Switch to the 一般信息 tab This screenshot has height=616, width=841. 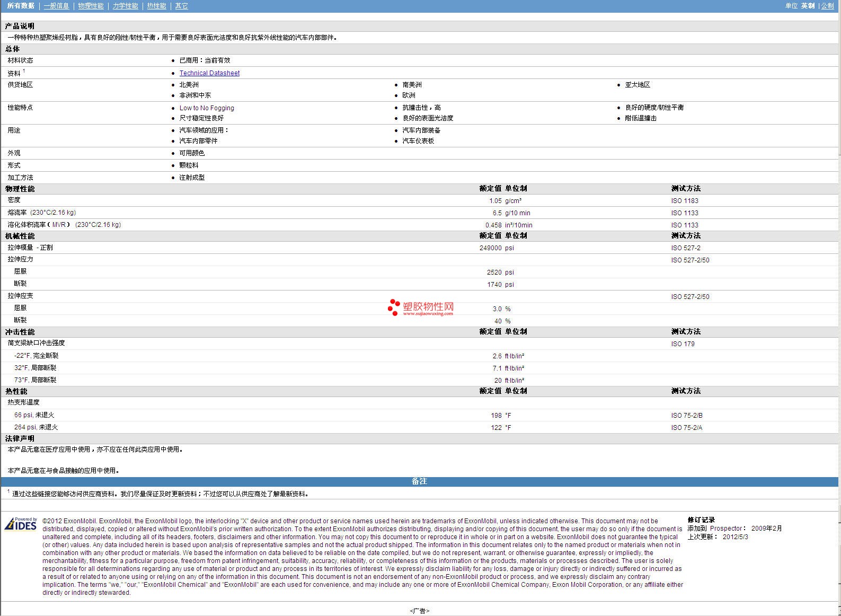tap(56, 6)
